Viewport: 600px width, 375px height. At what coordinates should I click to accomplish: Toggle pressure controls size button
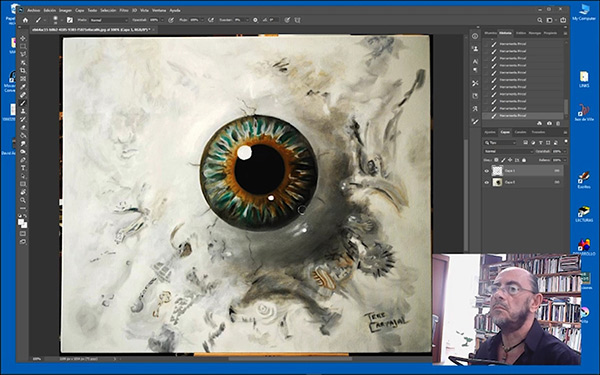tap(287, 20)
